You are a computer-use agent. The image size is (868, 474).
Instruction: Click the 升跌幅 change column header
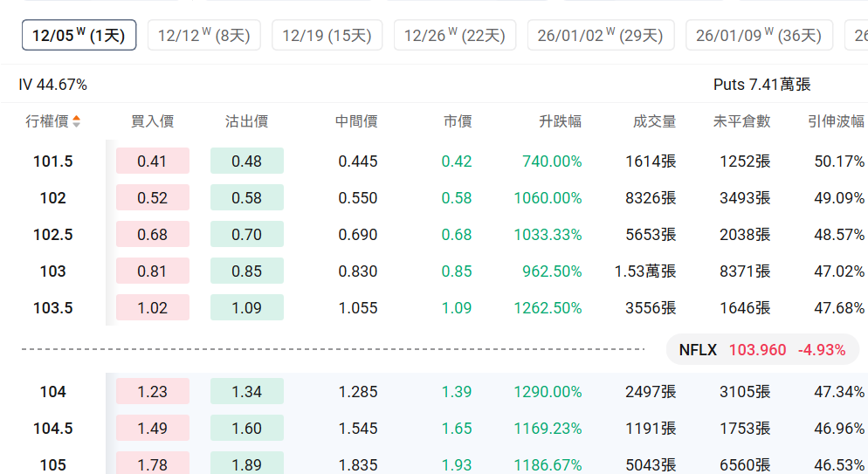(x=560, y=121)
